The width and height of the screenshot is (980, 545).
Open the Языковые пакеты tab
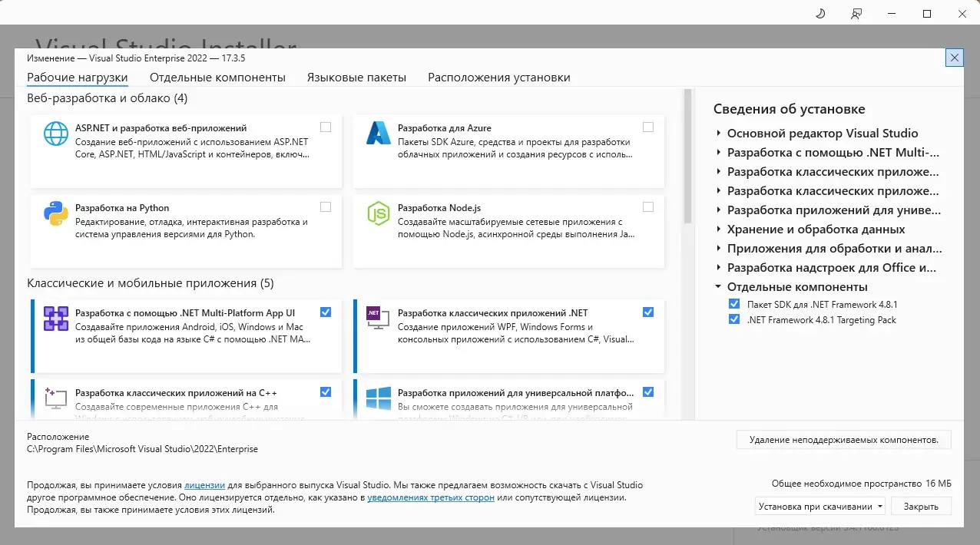356,78
